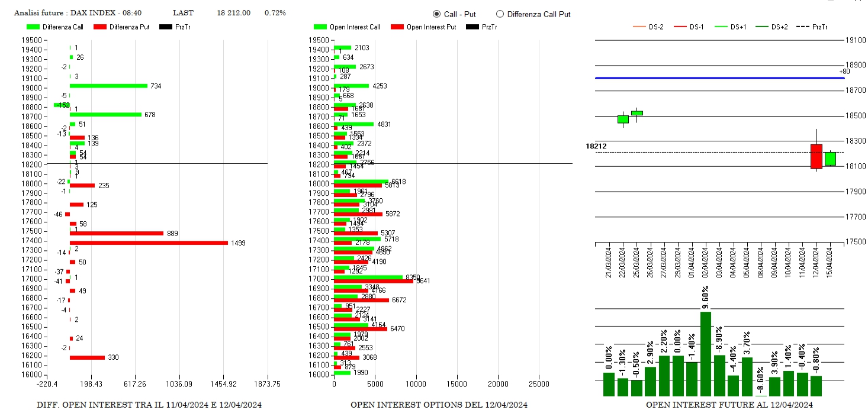This screenshot has width=868, height=410.
Task: Click the 02/04/2024 date axis label
Action: coord(706,262)
